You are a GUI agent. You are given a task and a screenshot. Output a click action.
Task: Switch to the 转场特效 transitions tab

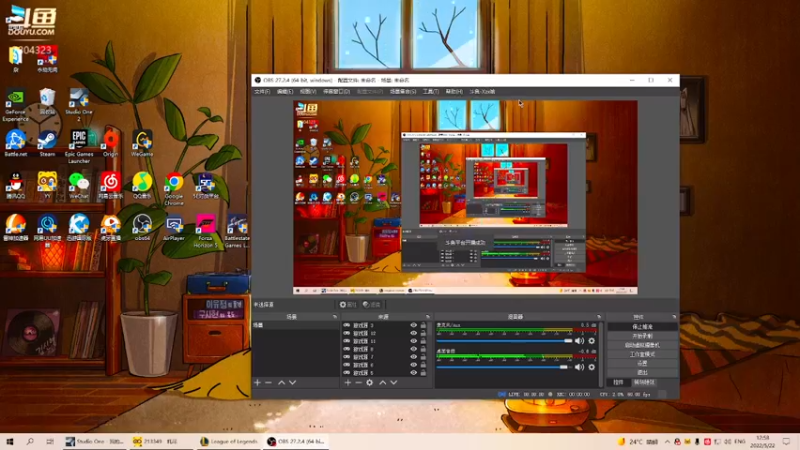[x=644, y=382]
